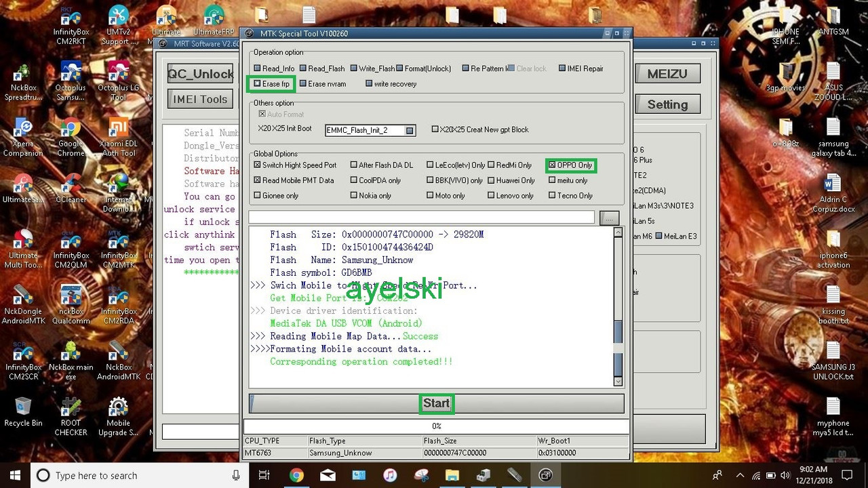
Task: Select the Read_Info operation
Action: point(274,68)
